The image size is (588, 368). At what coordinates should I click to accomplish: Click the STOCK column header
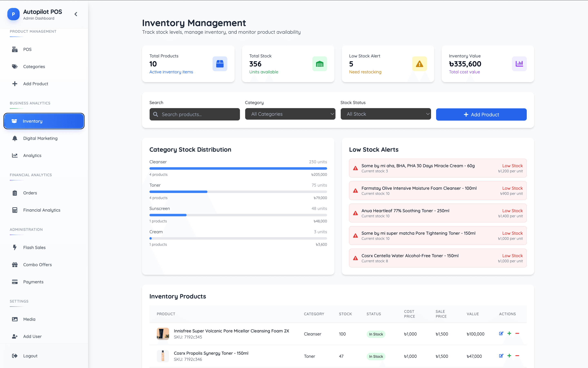coord(345,314)
